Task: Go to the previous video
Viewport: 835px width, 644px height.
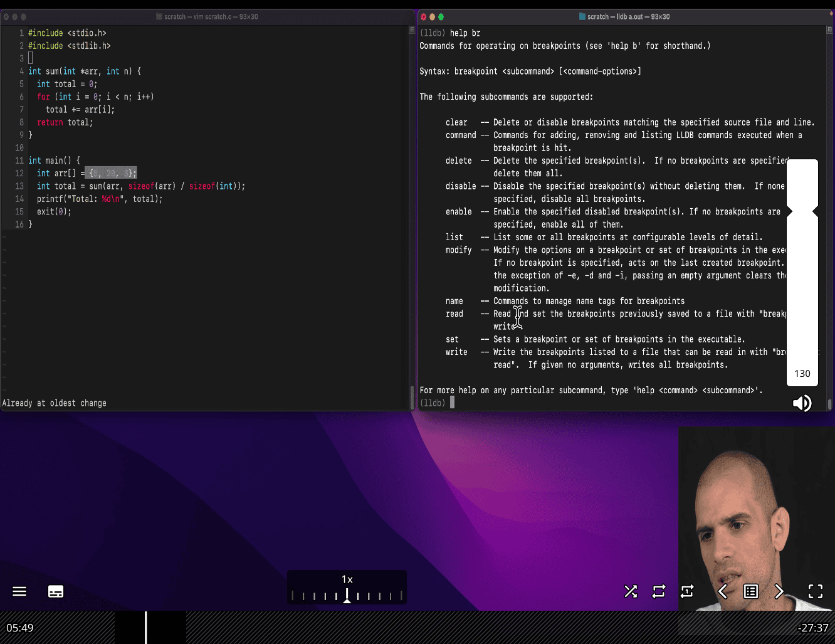Action: (723, 591)
